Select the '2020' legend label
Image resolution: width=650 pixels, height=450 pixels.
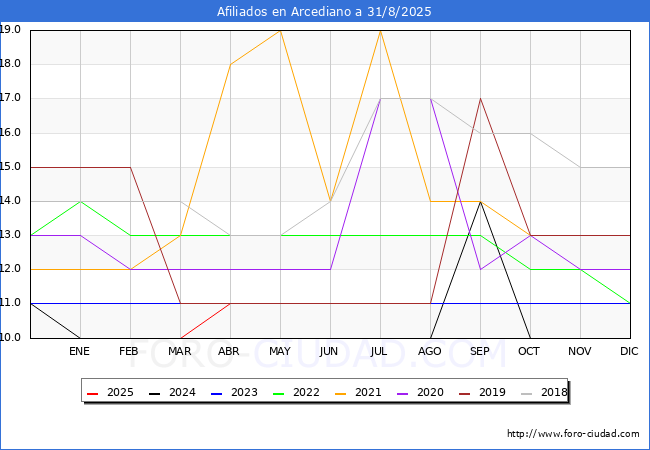tap(430, 392)
